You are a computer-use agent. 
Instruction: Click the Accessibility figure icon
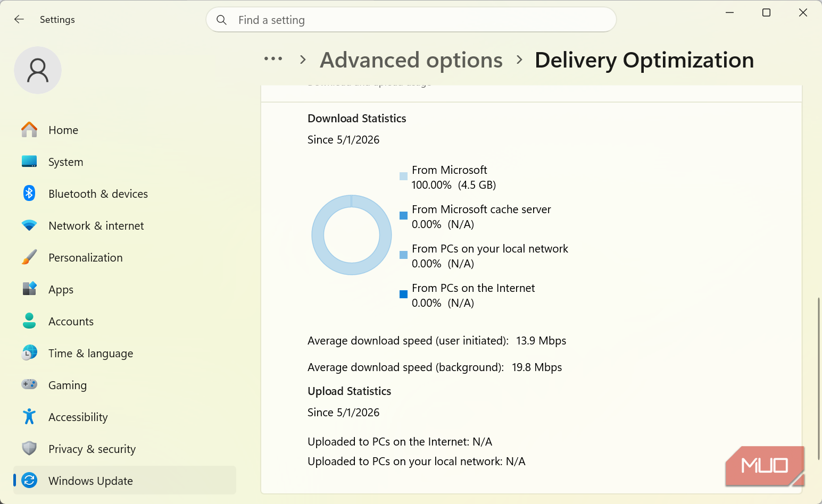coord(29,417)
